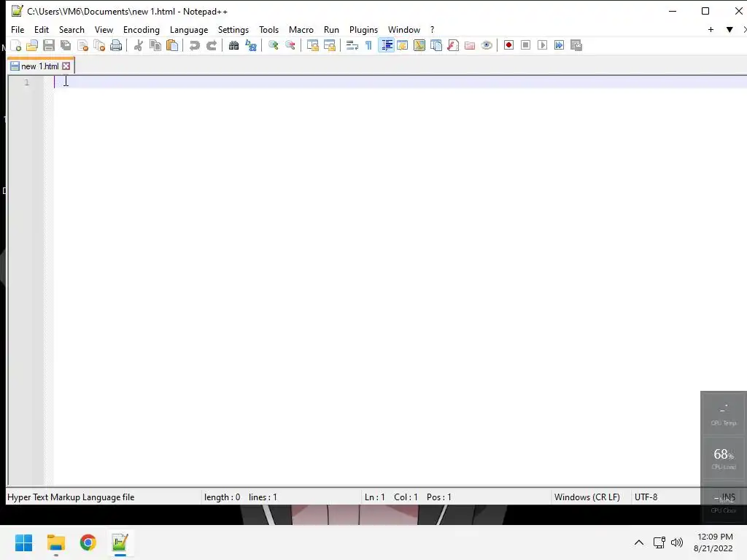Open the Encoding menu

pos(142,29)
